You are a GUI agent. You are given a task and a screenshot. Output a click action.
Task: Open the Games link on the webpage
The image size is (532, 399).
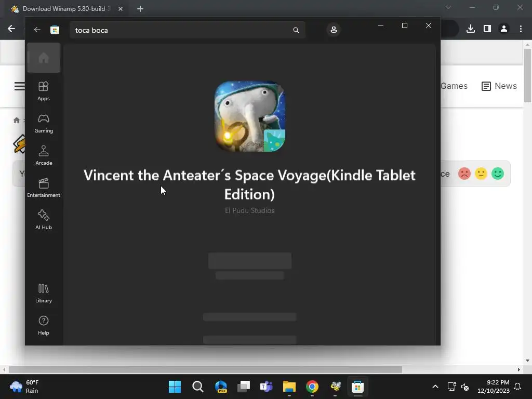(454, 86)
